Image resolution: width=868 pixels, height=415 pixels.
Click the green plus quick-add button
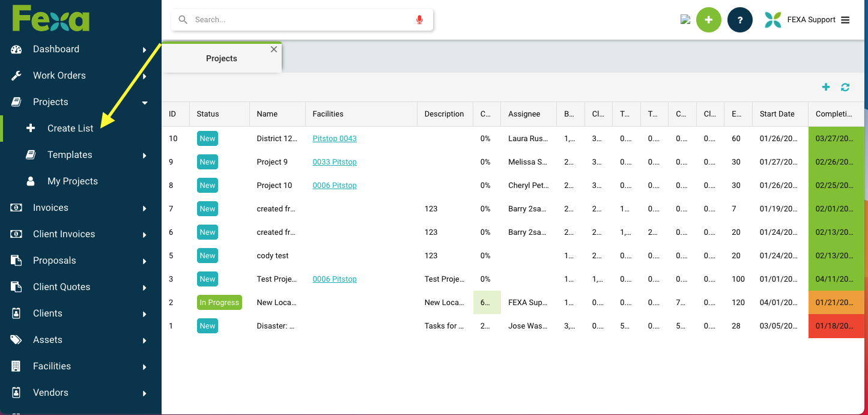(708, 20)
